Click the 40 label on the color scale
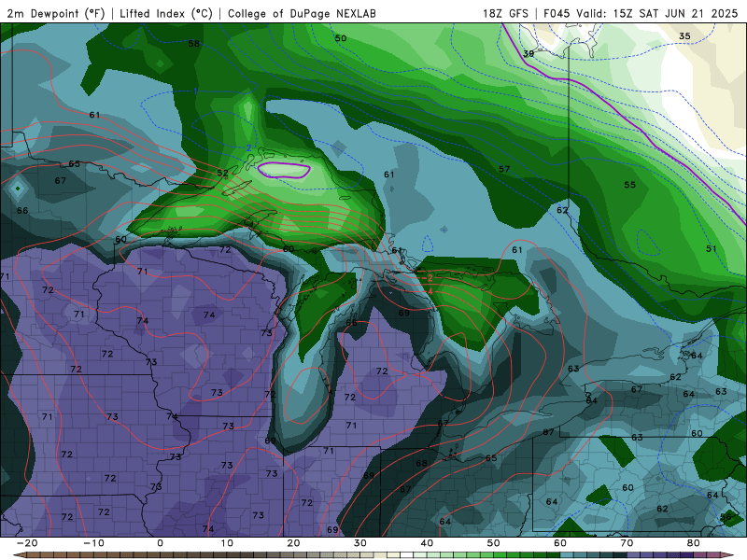Viewport: 747px width, 560px height. tap(427, 543)
